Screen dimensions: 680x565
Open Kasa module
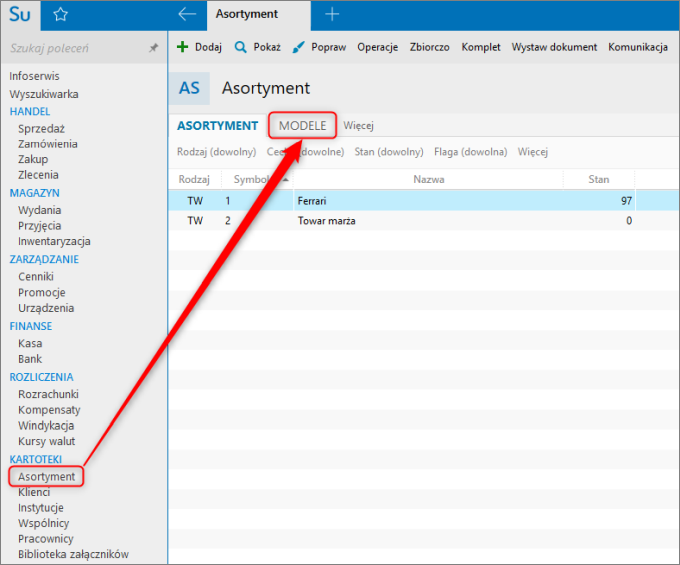point(30,343)
